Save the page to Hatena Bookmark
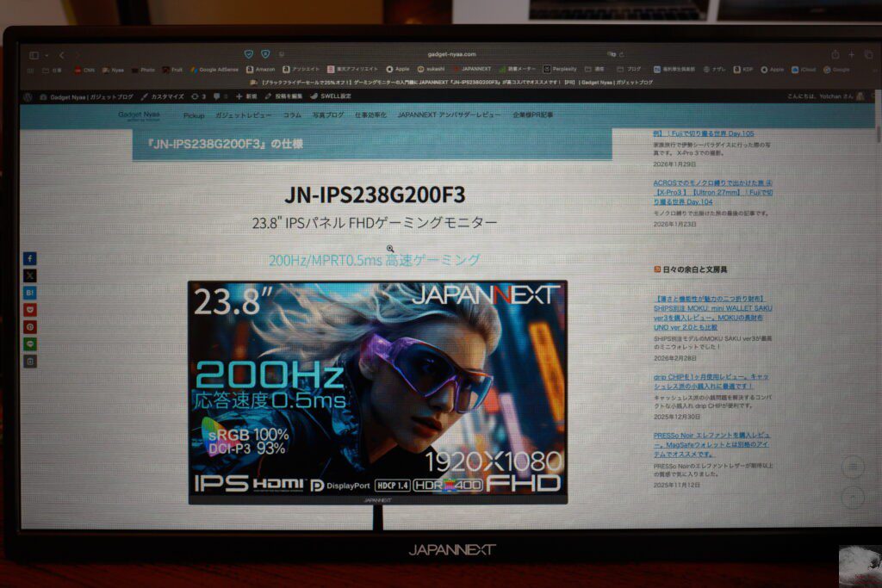The image size is (882, 588). [30, 293]
